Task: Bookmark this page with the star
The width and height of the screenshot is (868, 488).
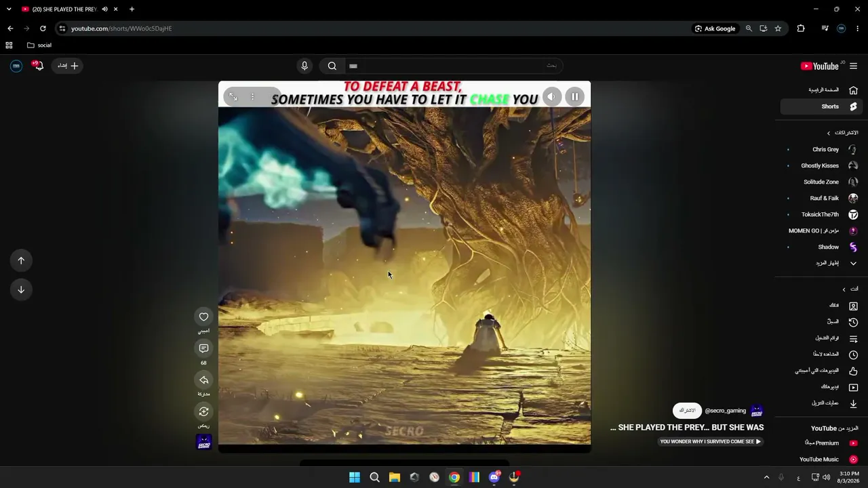Action: [778, 28]
